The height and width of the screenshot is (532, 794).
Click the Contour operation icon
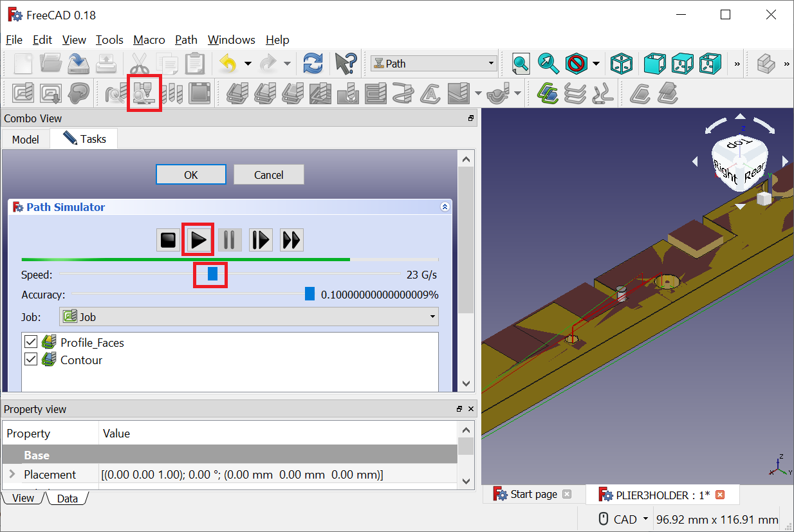(x=237, y=94)
